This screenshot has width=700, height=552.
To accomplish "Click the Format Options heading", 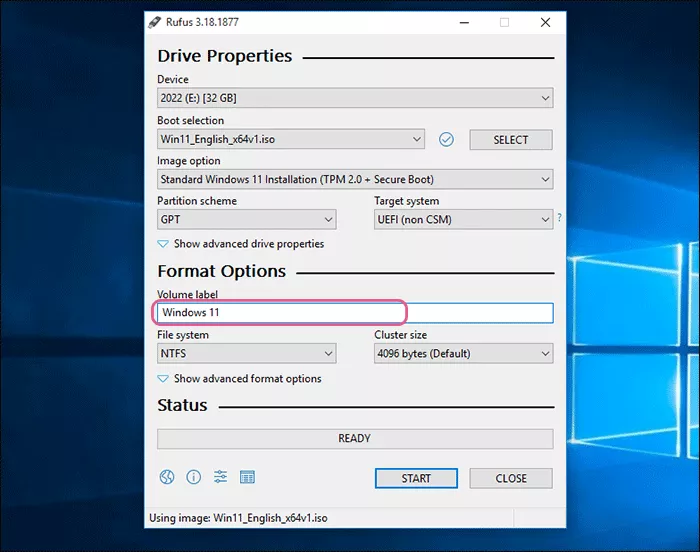I will [x=221, y=272].
